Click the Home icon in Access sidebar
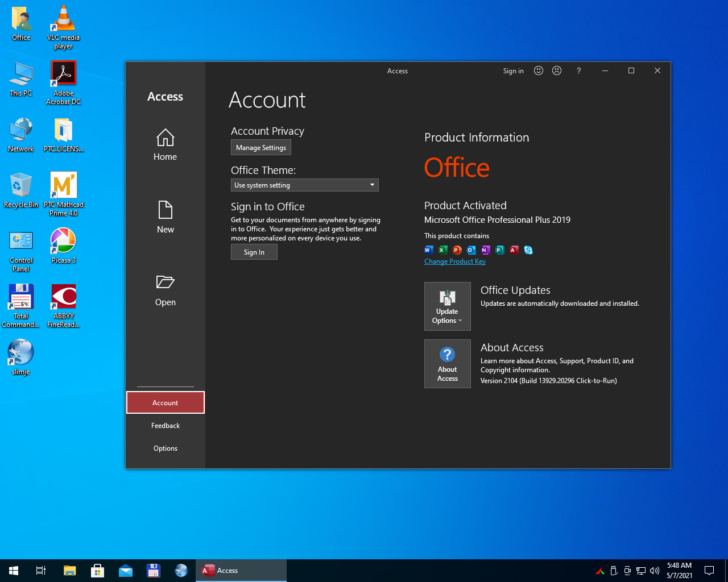The image size is (728, 582). [165, 138]
